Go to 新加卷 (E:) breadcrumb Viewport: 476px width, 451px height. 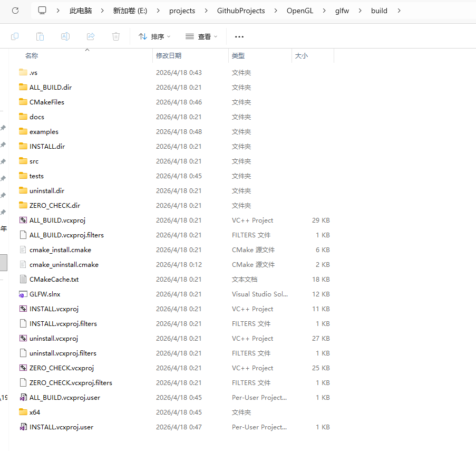[x=130, y=11]
